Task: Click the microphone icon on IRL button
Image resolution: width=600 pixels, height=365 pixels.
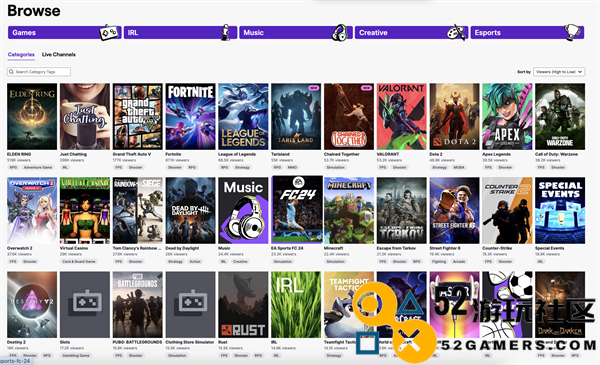Action: coord(226,33)
